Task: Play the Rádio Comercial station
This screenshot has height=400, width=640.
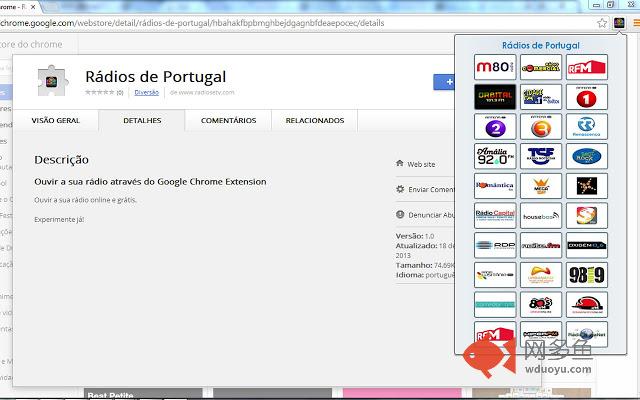Action: 541,67
